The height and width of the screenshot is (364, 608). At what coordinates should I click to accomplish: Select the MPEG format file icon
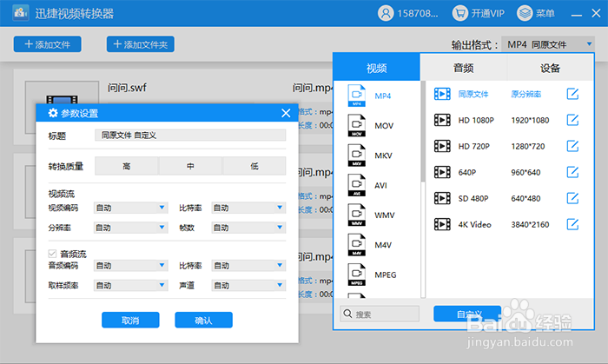357,275
